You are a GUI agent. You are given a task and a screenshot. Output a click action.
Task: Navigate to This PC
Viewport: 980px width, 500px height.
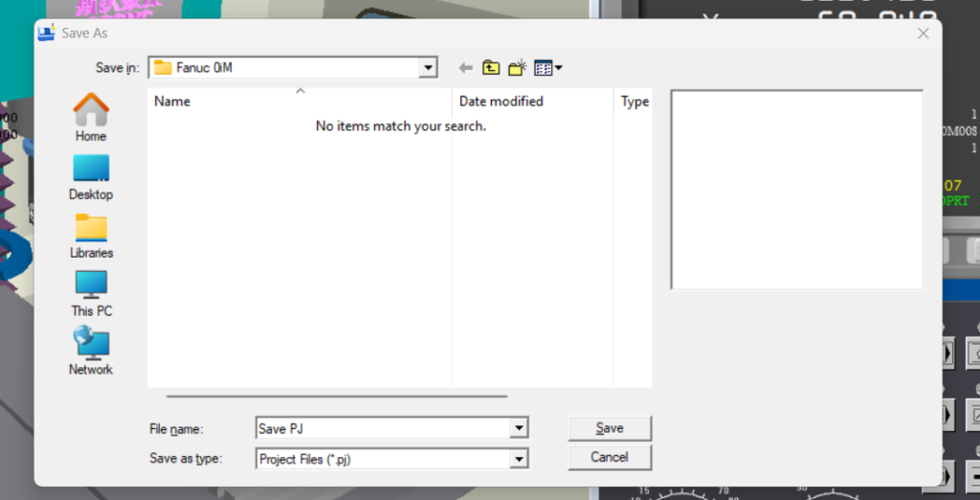pyautogui.click(x=91, y=294)
